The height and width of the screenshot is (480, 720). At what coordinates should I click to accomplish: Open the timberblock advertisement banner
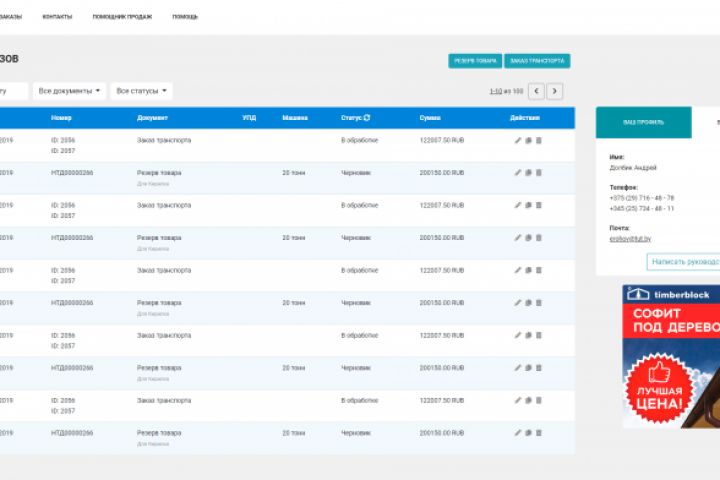(x=671, y=356)
